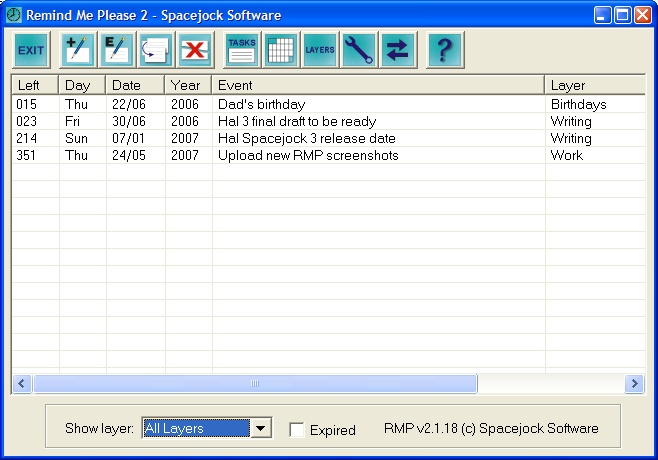The image size is (658, 460).
Task: Click the copy reminder icon
Action: coord(156,49)
